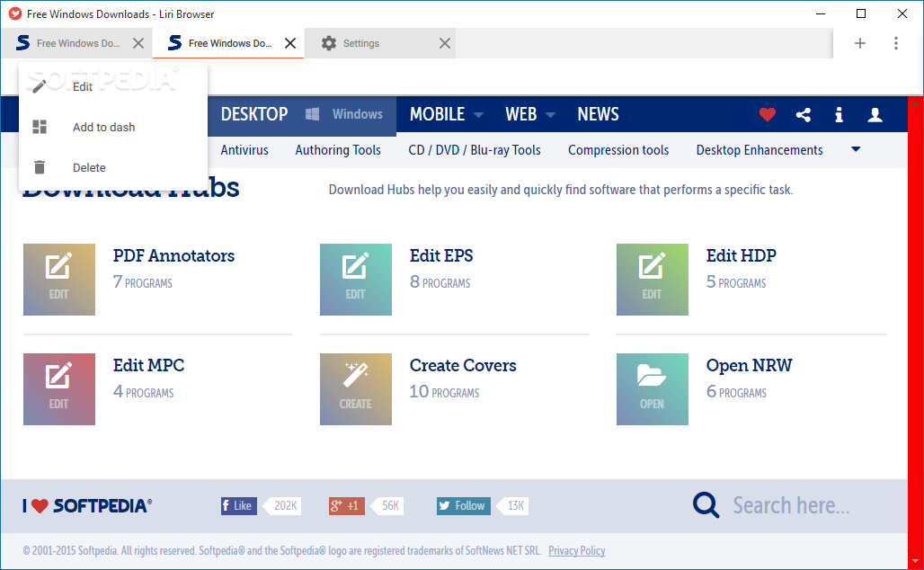924x570 pixels.
Task: Click the Edit EPS hub title
Action: tap(441, 256)
